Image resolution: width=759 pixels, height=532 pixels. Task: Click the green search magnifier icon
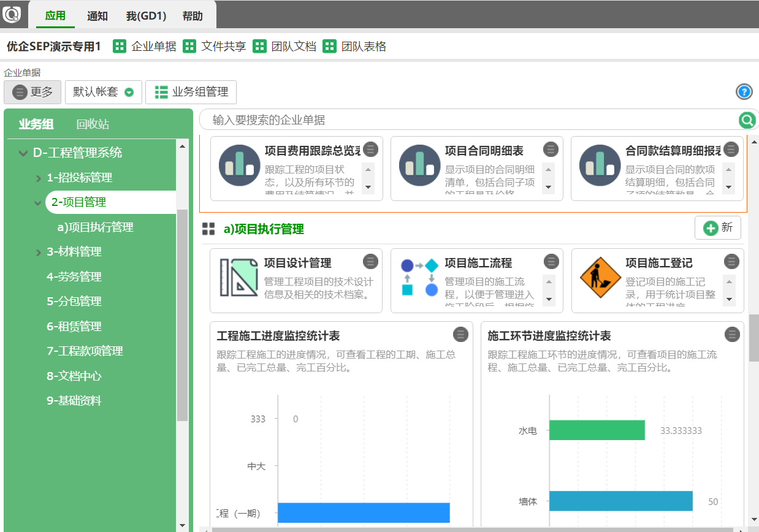click(x=747, y=120)
